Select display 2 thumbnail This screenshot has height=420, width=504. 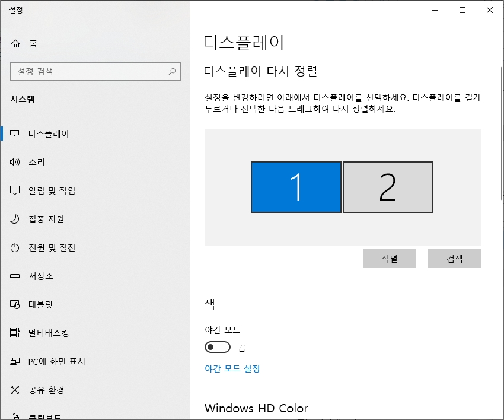[388, 187]
